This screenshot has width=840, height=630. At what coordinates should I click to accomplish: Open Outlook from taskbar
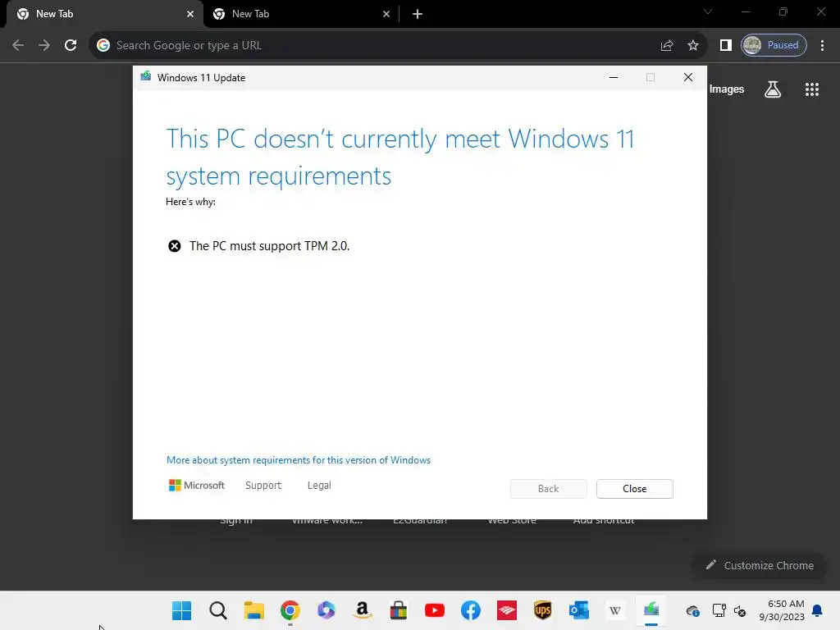[579, 610]
